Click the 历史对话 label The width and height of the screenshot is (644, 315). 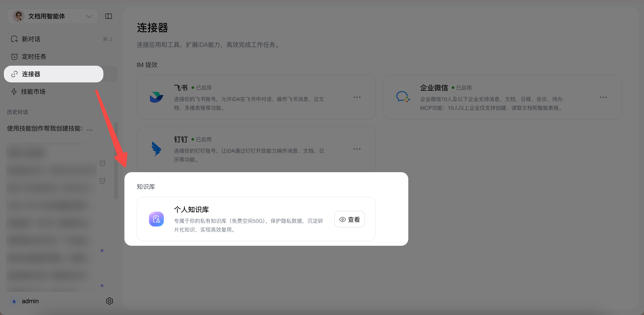click(18, 112)
